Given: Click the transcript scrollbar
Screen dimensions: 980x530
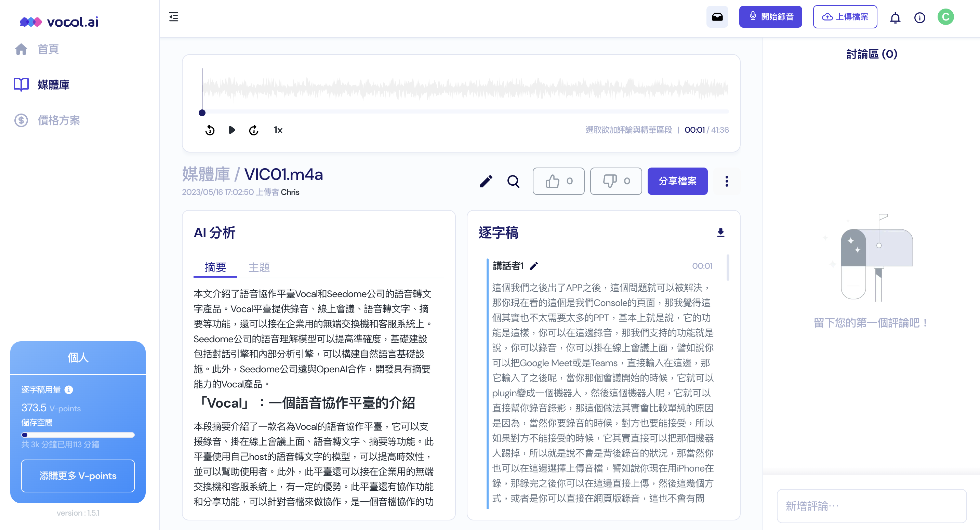Looking at the screenshot, I should click(728, 268).
